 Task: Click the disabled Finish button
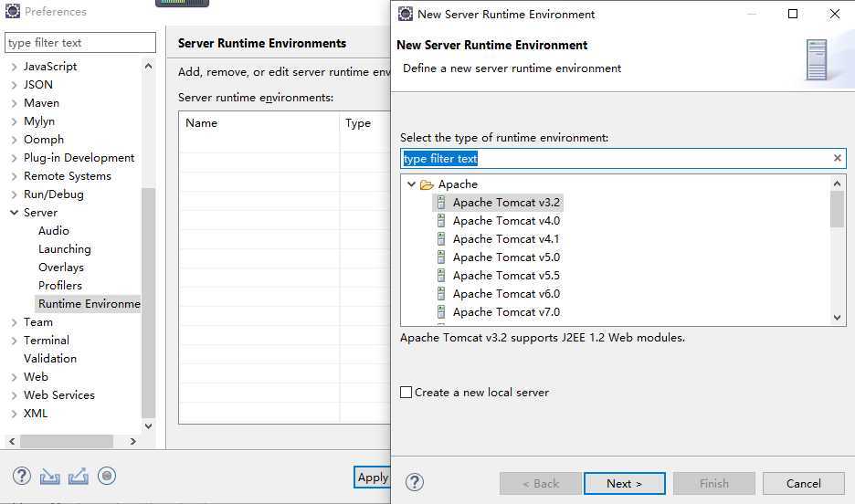pyautogui.click(x=713, y=483)
